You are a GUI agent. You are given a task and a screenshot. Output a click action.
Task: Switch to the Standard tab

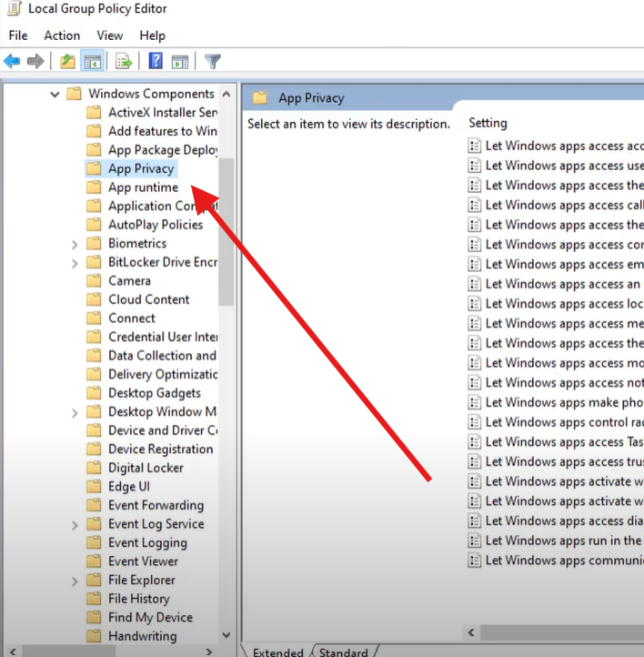[x=343, y=652]
